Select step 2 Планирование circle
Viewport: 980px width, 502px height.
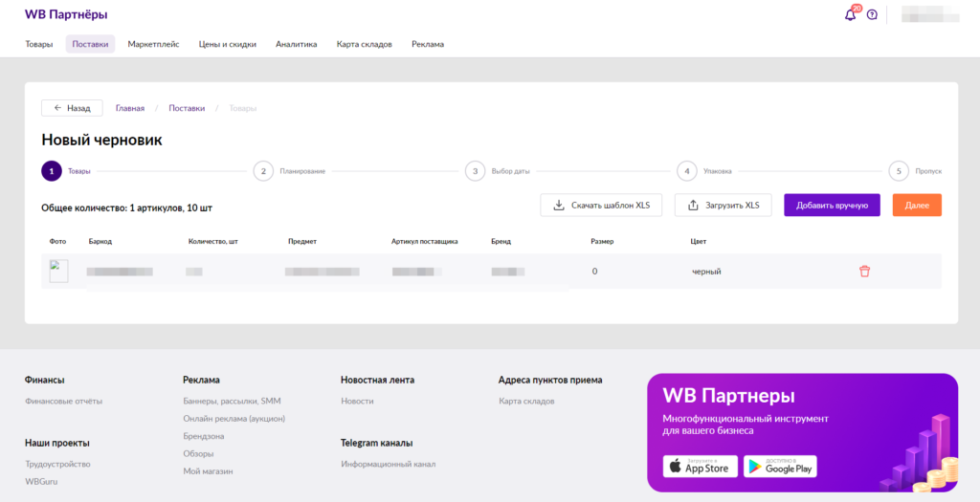[x=263, y=171]
